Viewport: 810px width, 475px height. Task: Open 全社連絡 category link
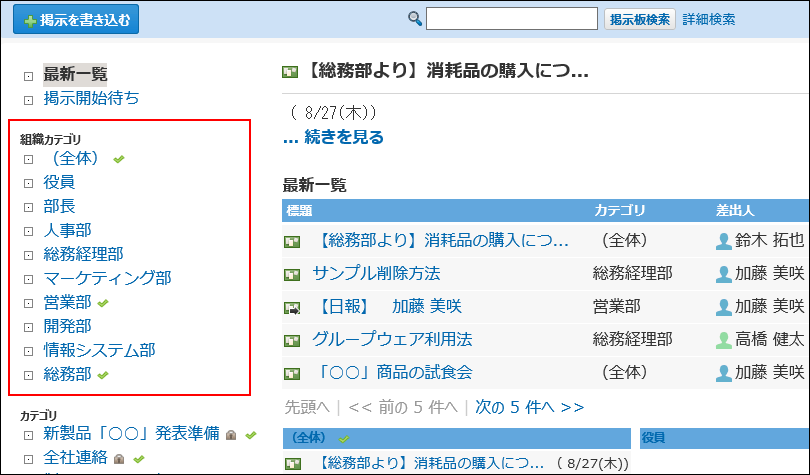pos(75,457)
